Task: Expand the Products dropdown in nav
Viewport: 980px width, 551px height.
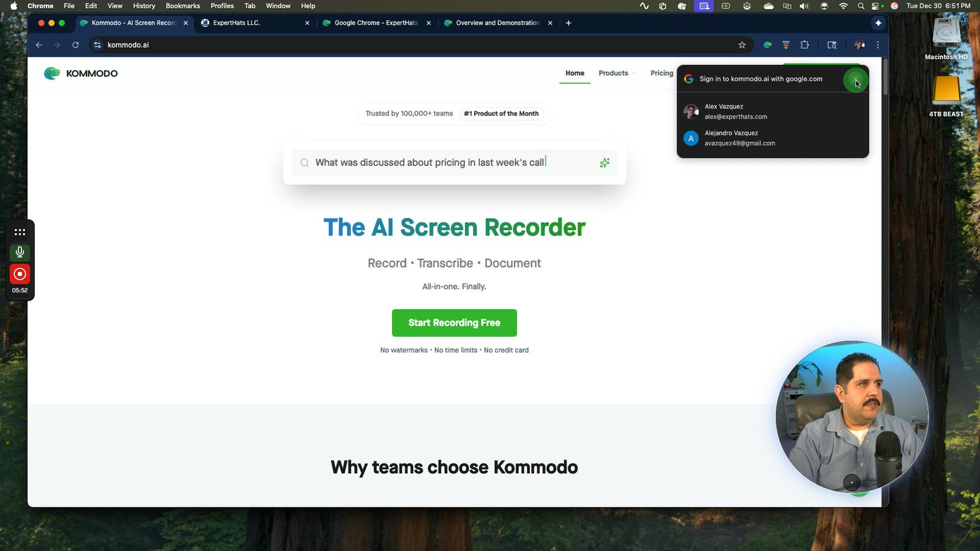Action: click(x=617, y=73)
